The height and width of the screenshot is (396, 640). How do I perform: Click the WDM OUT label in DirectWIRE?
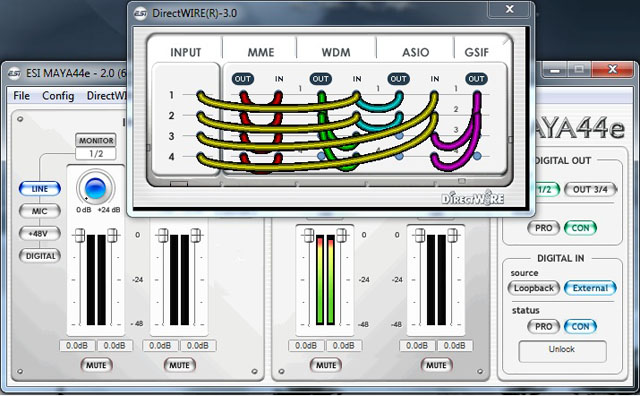click(320, 79)
